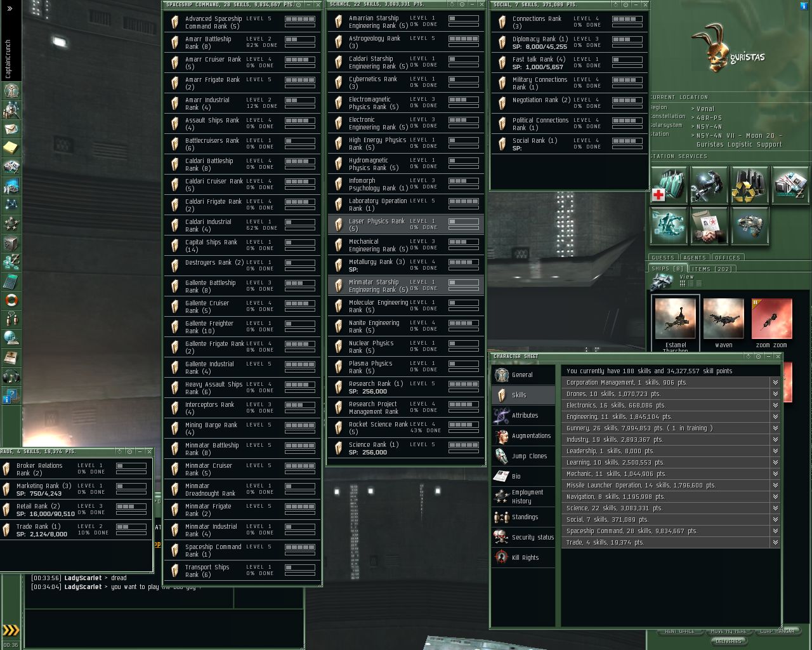The height and width of the screenshot is (650, 812).
Task: Select Jump Clones in the Character Sheet
Action: point(524,456)
